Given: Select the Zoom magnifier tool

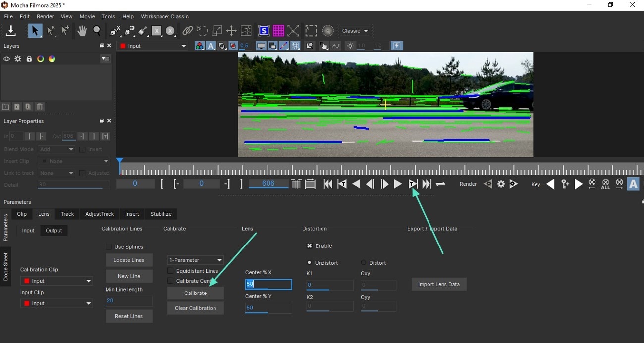Looking at the screenshot, I should (x=97, y=31).
